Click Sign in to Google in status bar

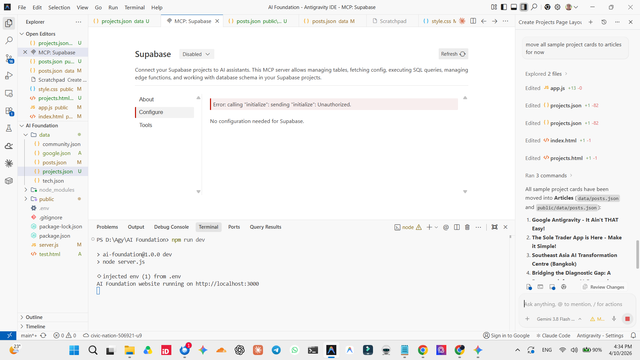pyautogui.click(x=506, y=336)
